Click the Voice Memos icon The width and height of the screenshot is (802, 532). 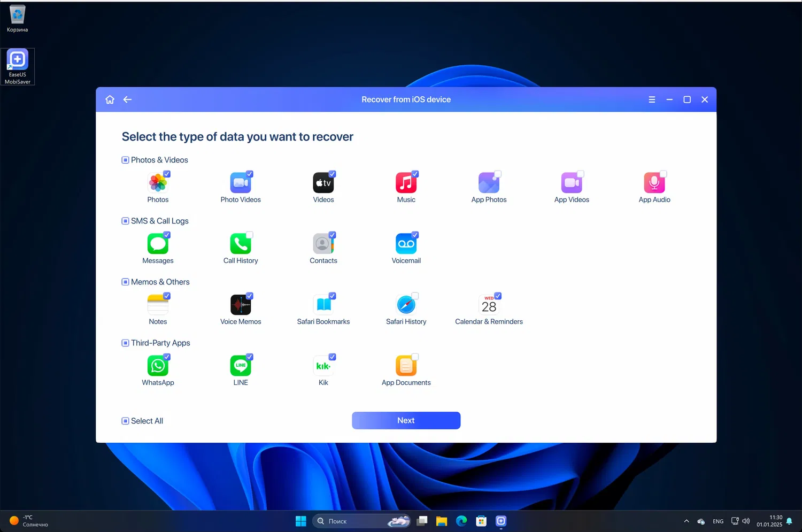click(x=241, y=305)
